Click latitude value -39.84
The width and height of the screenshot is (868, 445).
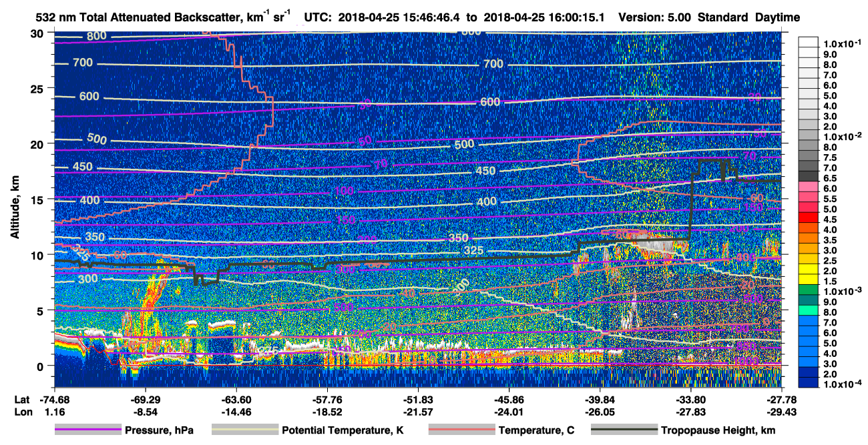tap(600, 400)
